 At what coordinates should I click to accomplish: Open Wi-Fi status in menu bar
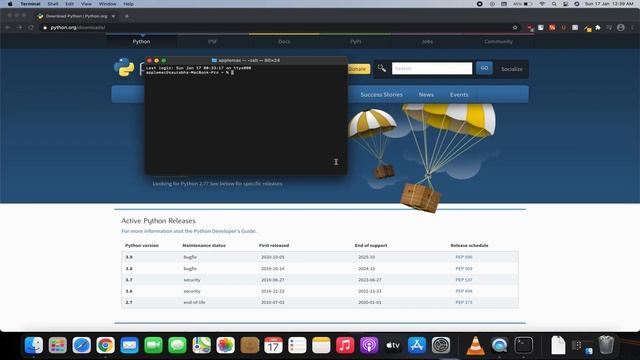[x=542, y=4]
